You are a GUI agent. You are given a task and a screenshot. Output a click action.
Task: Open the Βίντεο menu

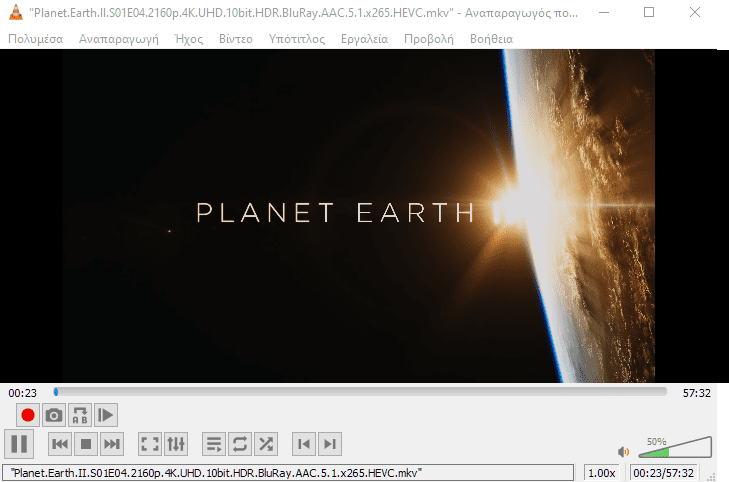click(236, 39)
